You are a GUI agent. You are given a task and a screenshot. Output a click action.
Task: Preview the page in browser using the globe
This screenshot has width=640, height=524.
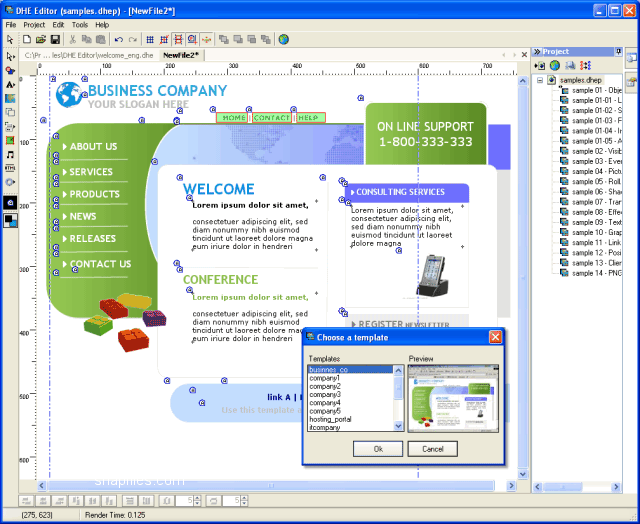point(284,39)
